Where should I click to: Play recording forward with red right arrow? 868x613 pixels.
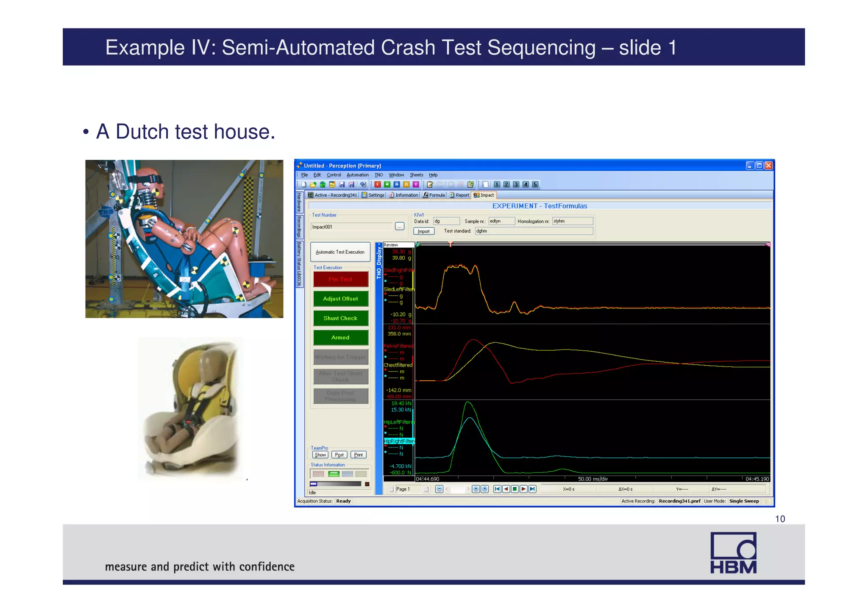point(524,489)
